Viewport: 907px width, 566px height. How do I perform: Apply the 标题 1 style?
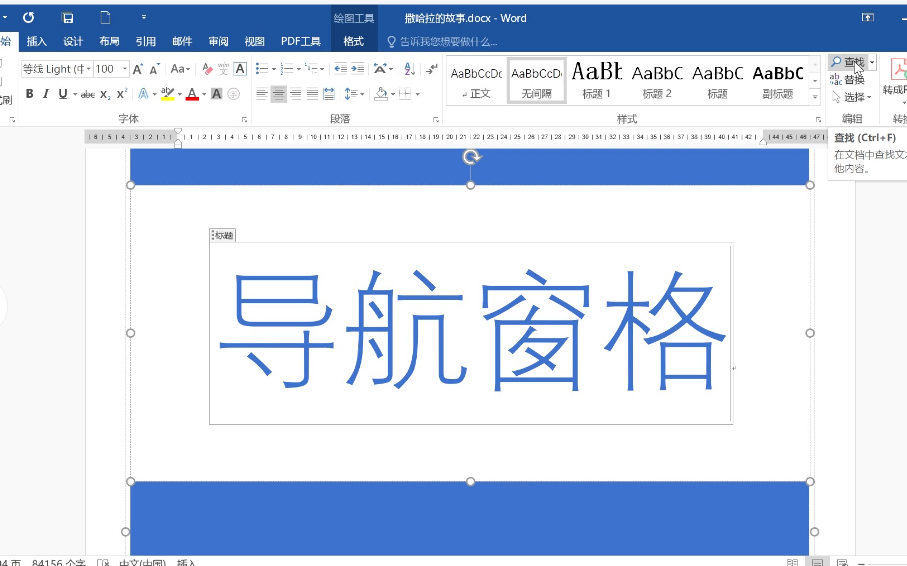[596, 80]
